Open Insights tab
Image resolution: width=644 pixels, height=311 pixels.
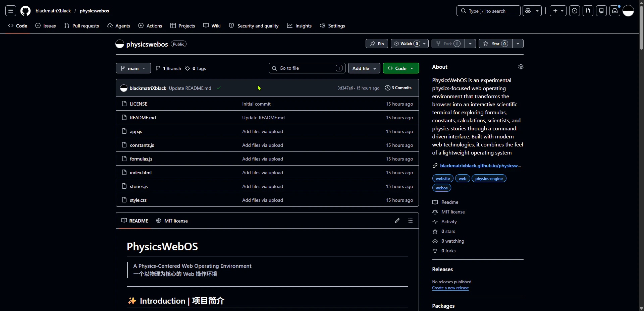click(x=300, y=26)
